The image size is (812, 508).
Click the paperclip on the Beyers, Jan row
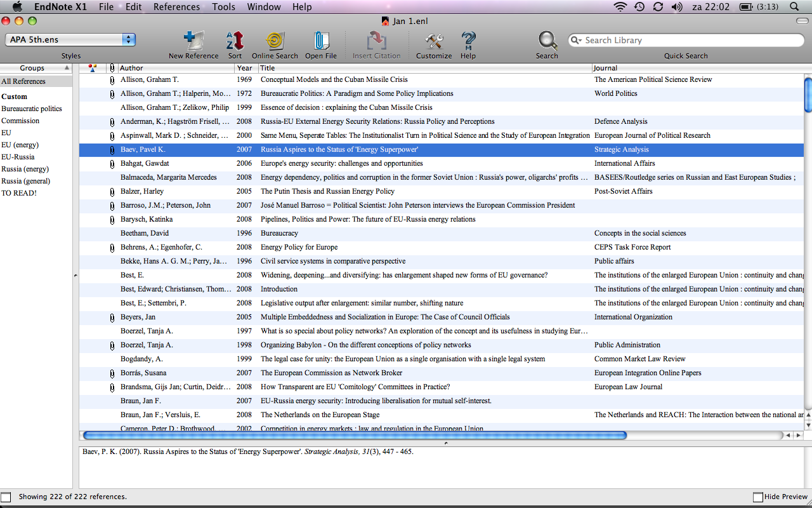112,317
